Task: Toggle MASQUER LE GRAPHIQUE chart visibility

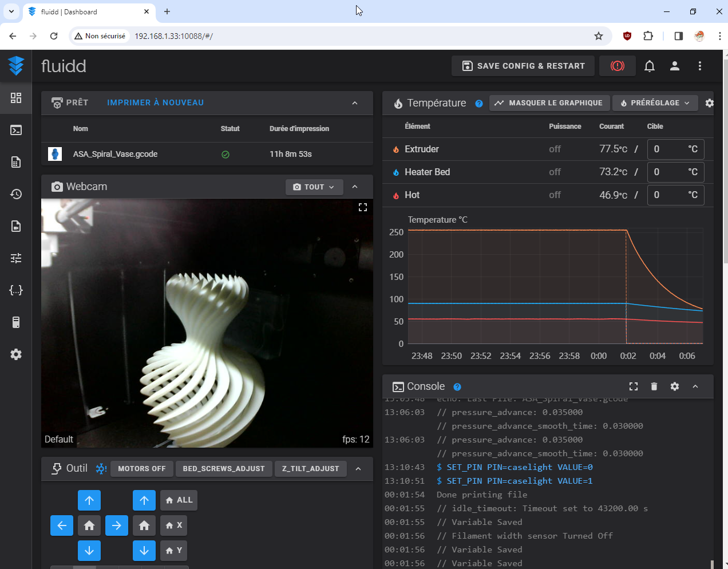Action: coord(549,103)
